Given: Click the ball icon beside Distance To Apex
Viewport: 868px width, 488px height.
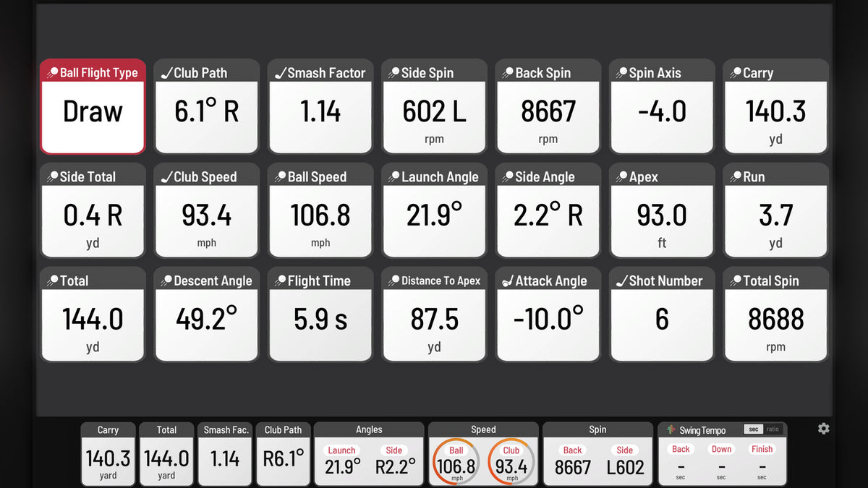Looking at the screenshot, I should tap(394, 281).
